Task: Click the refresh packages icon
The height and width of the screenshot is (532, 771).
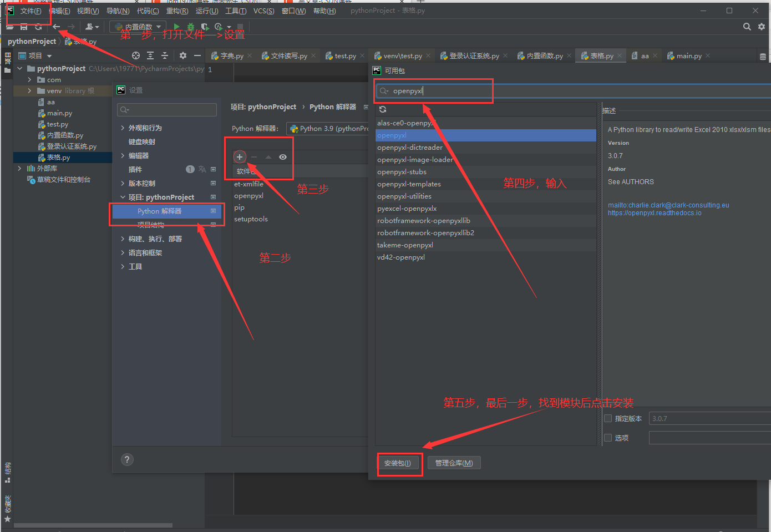Action: click(383, 110)
